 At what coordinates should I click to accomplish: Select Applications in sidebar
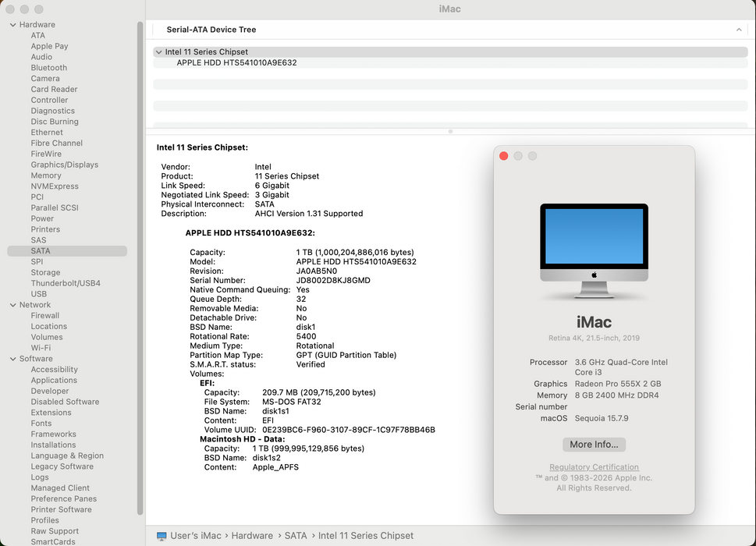click(x=54, y=380)
